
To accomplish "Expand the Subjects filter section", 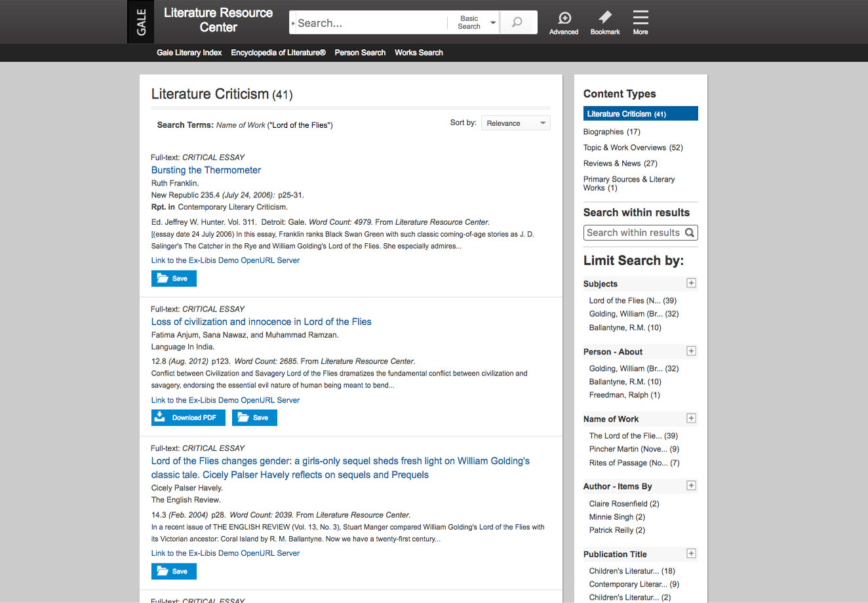I will pyautogui.click(x=691, y=283).
